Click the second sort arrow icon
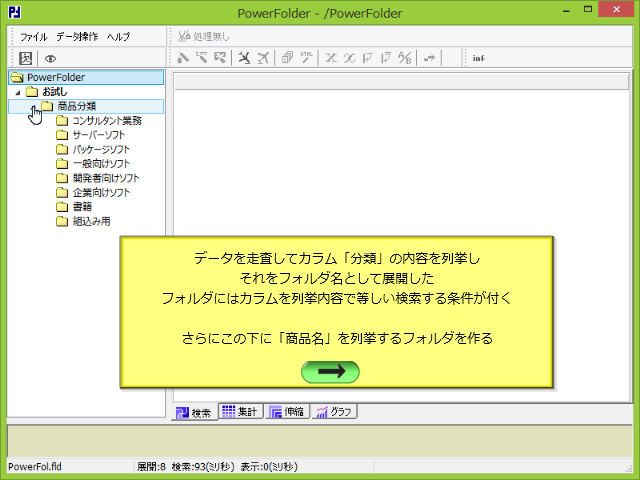640x480 pixels. pos(386,58)
